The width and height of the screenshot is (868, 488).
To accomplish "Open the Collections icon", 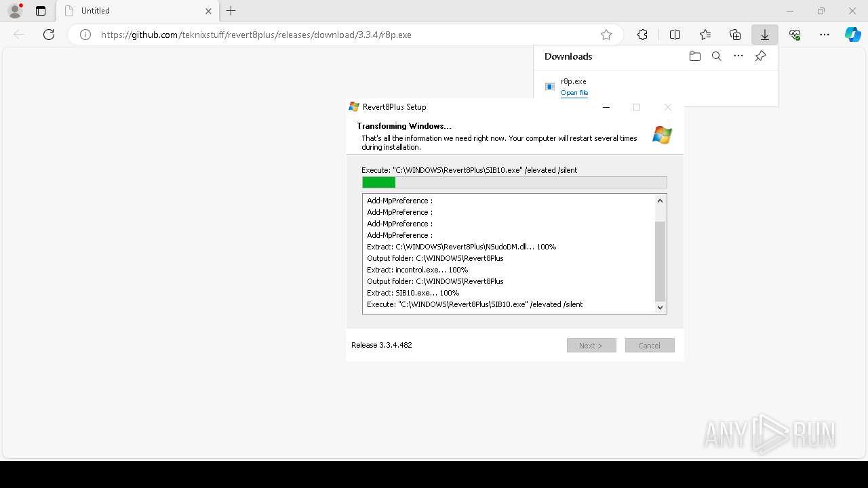I will click(x=735, y=35).
